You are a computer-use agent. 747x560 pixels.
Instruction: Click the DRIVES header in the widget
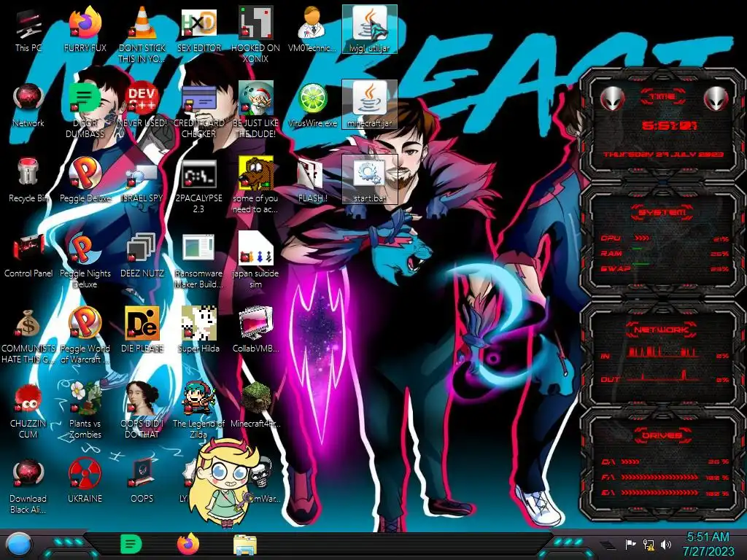tap(662, 435)
